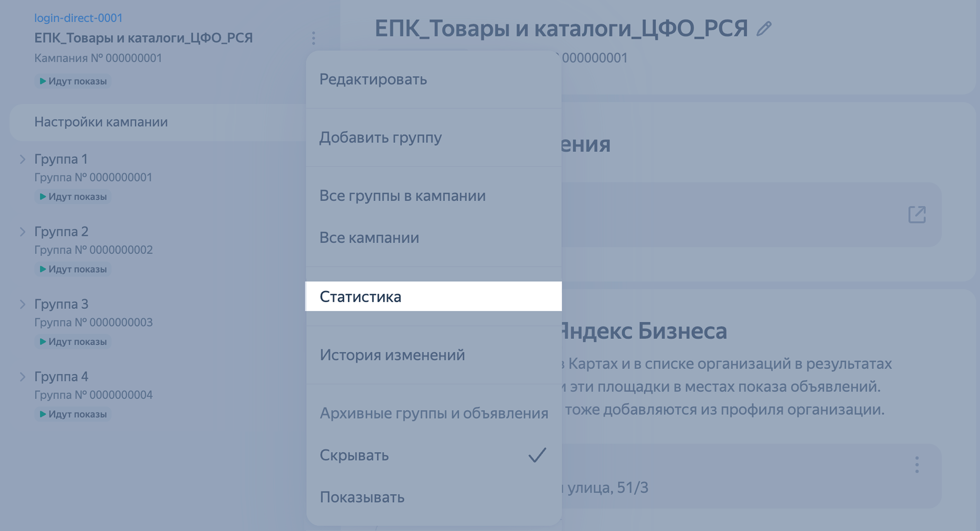
Task: Open the campaign three-dots menu in sidebar
Action: 313,38
